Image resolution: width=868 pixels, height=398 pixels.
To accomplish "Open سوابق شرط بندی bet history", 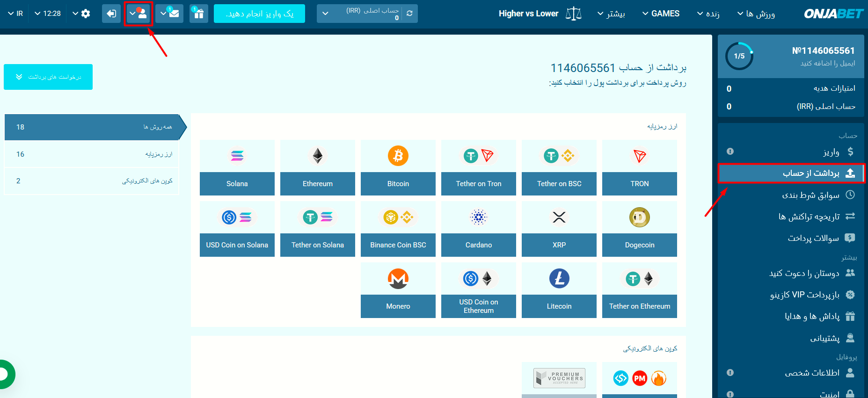I will pyautogui.click(x=791, y=195).
